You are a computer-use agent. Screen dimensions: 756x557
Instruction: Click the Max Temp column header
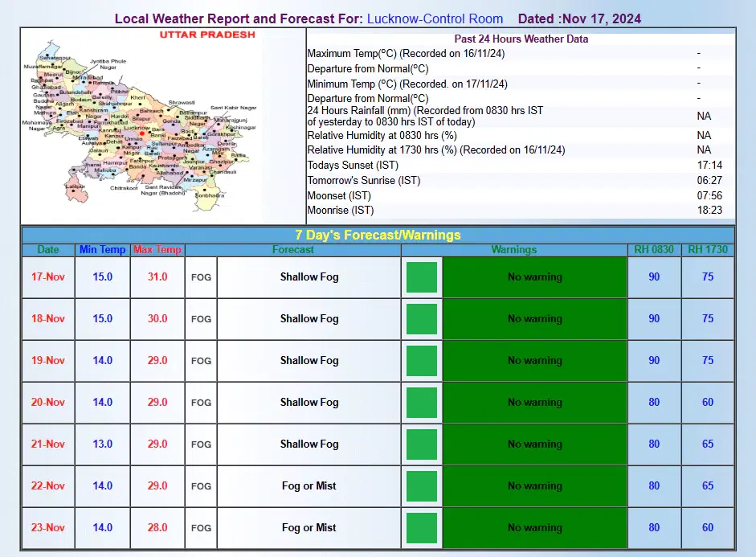157,250
